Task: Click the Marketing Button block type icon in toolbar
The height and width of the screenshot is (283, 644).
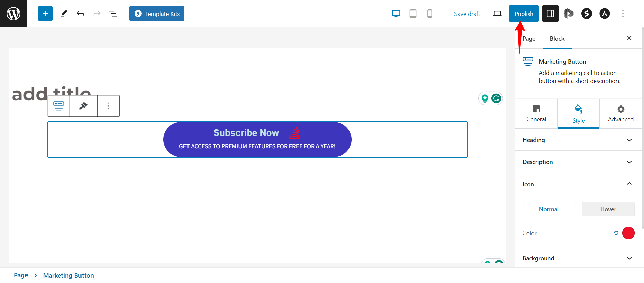Action: tap(59, 106)
